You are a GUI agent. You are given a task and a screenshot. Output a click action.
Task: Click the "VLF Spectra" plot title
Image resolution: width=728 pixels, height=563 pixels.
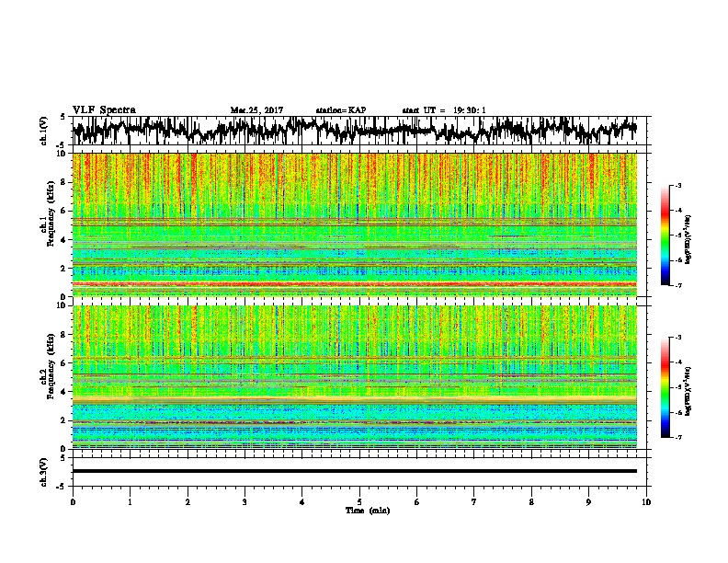[104, 110]
